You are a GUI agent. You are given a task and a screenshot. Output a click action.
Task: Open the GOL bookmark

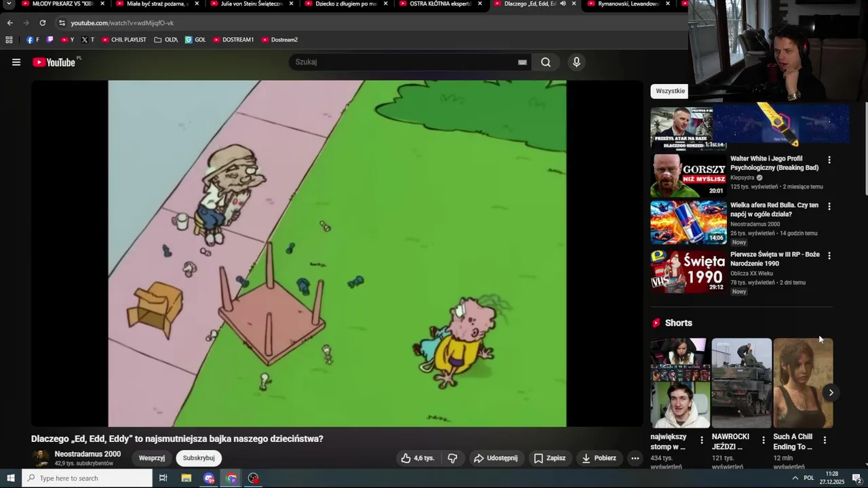tap(195, 40)
